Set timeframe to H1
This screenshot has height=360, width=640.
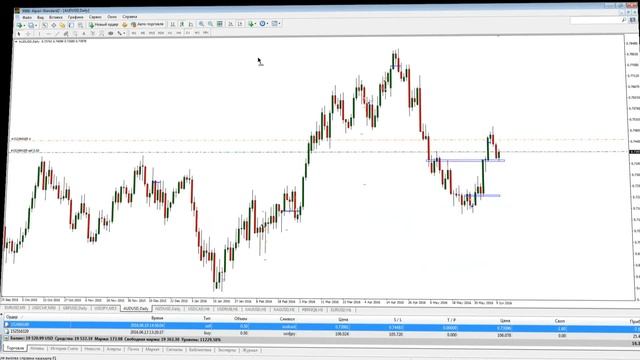coord(169,33)
